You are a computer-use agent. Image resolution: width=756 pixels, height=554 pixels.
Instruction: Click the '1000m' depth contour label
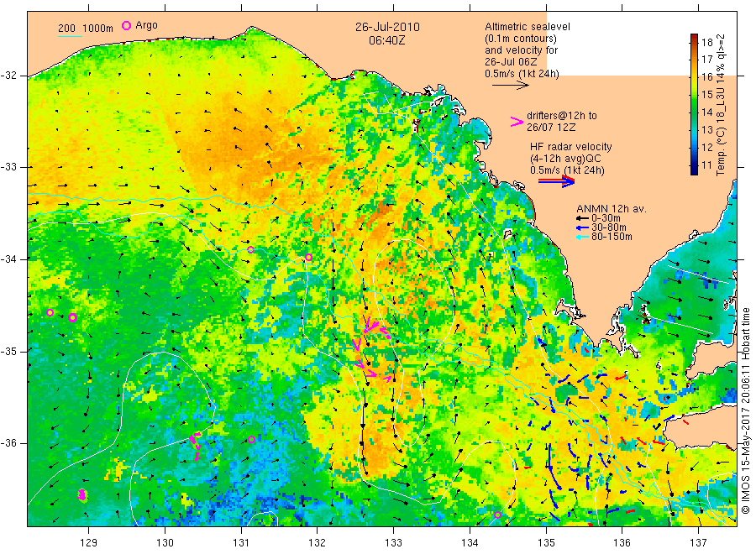[97, 29]
